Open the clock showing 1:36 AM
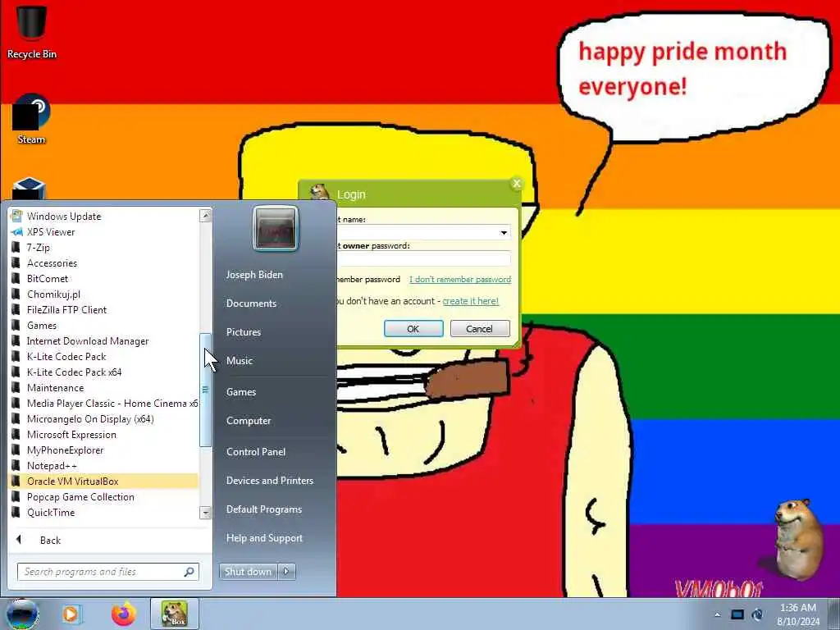Screen dimensions: 840x630 pyautogui.click(x=798, y=614)
